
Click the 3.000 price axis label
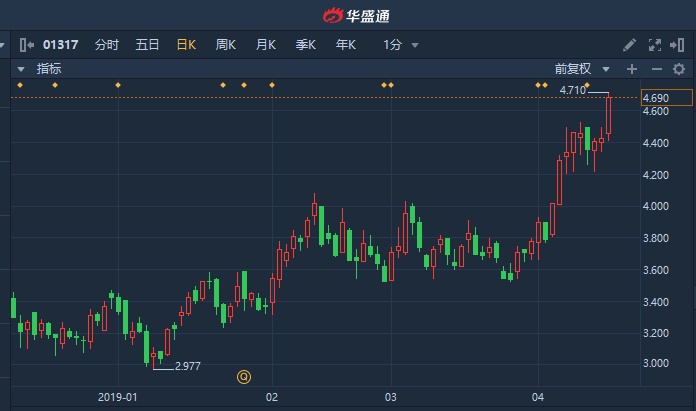click(x=656, y=364)
